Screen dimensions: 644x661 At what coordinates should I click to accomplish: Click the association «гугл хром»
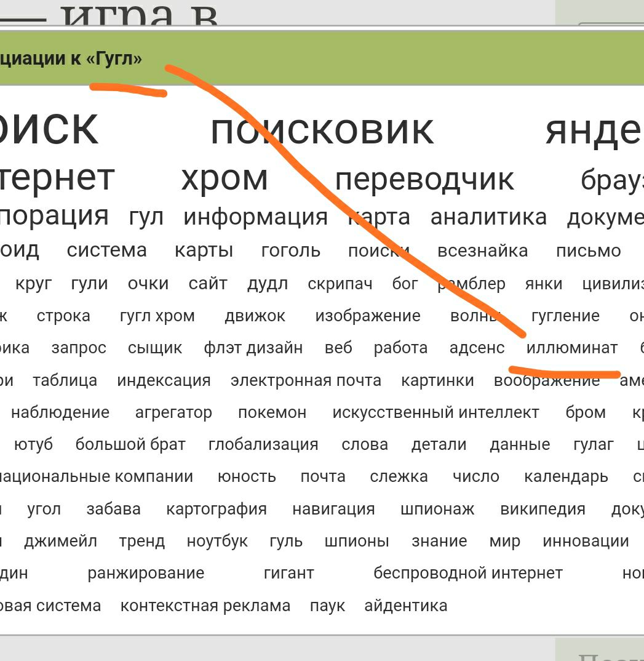point(157,316)
